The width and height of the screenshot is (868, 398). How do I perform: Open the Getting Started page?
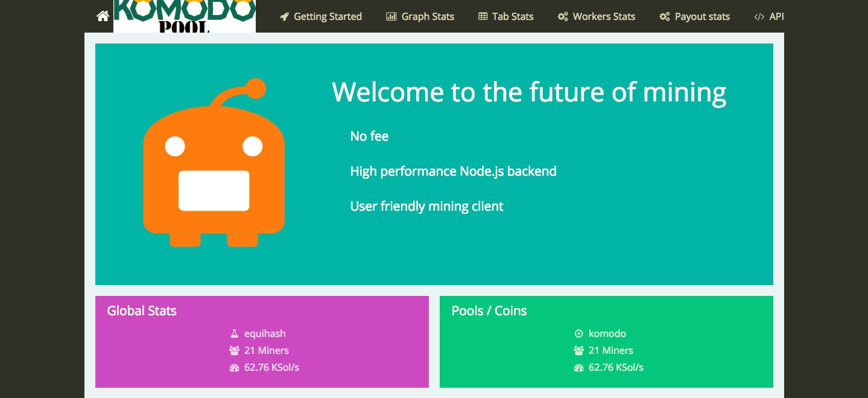pos(328,17)
